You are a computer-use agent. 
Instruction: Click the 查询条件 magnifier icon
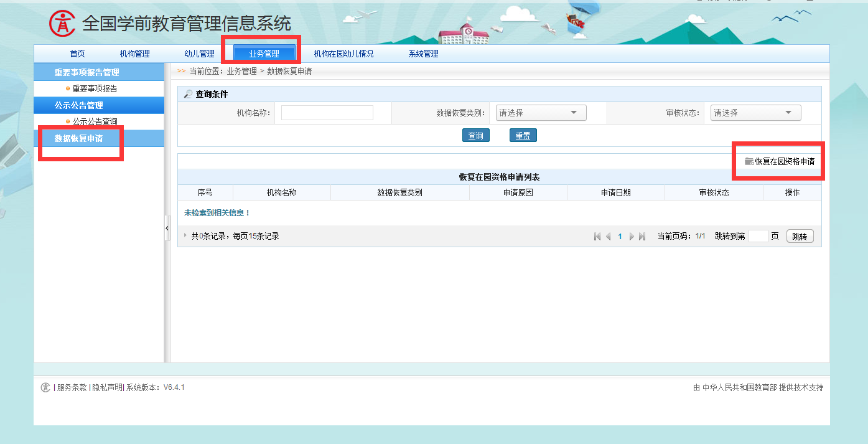point(187,93)
